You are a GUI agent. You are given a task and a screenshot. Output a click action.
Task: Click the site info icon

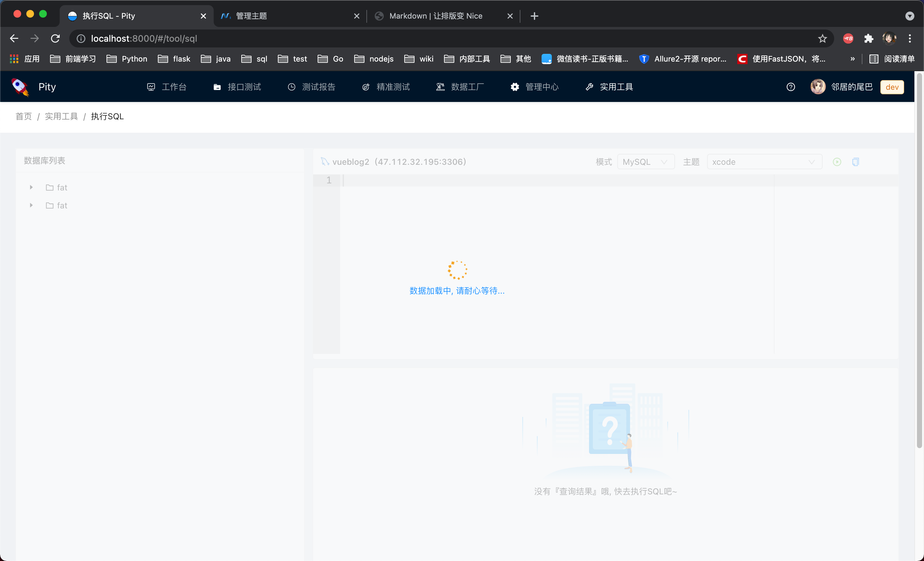81,38
